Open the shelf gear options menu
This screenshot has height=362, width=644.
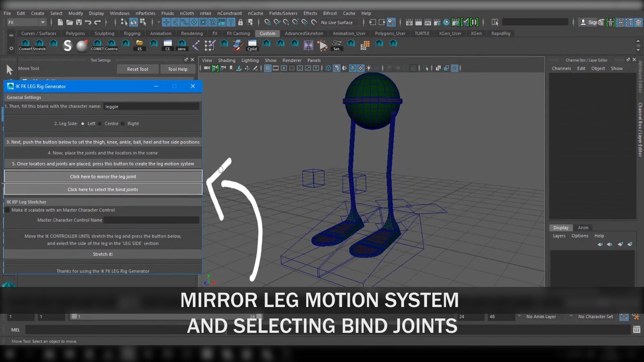(x=11, y=49)
